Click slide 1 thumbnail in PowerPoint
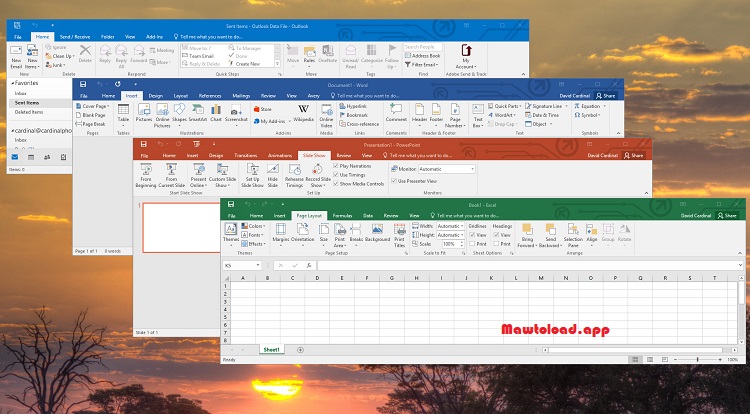Viewport: 750px width, 414px height. coord(181,228)
